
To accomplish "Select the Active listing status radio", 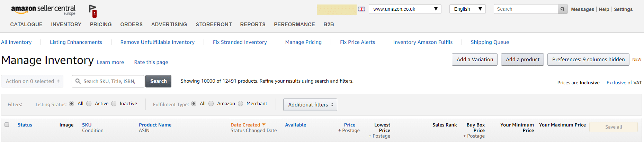I will [89, 104].
